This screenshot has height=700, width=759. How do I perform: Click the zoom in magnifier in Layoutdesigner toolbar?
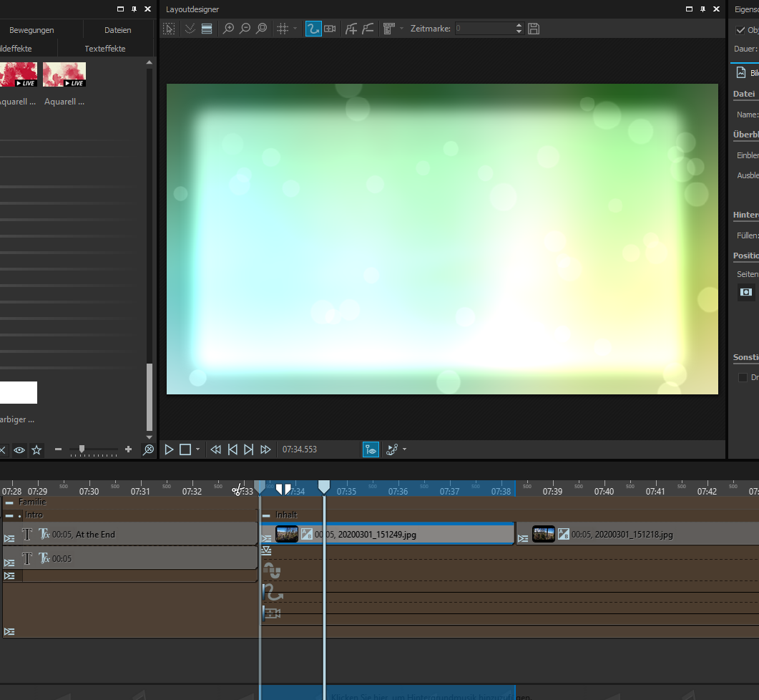pos(228,29)
